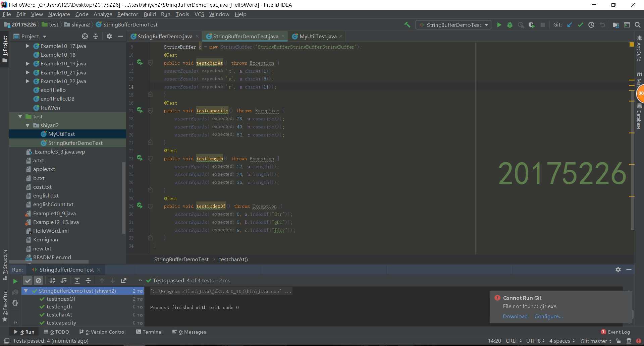Click the Download link in Git notification
644x346 pixels.
515,316
